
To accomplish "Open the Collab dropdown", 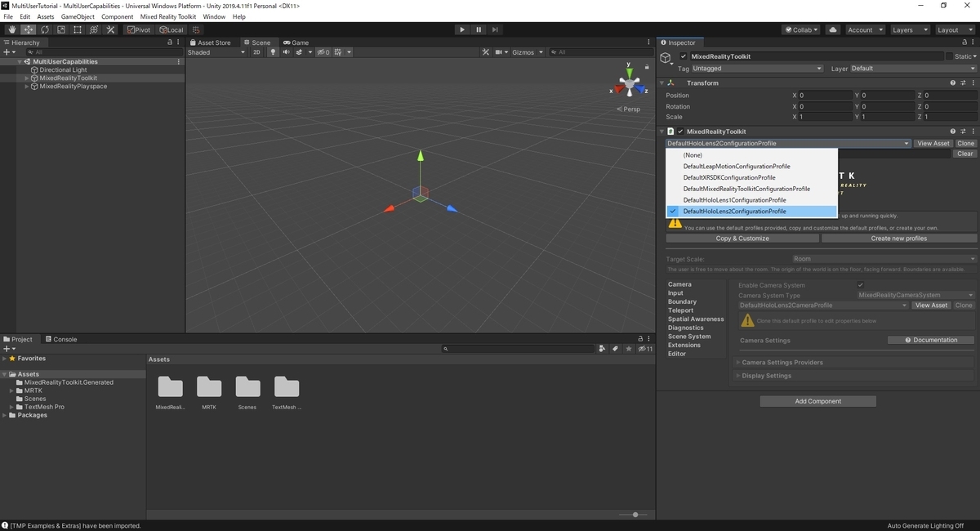I will coord(801,29).
